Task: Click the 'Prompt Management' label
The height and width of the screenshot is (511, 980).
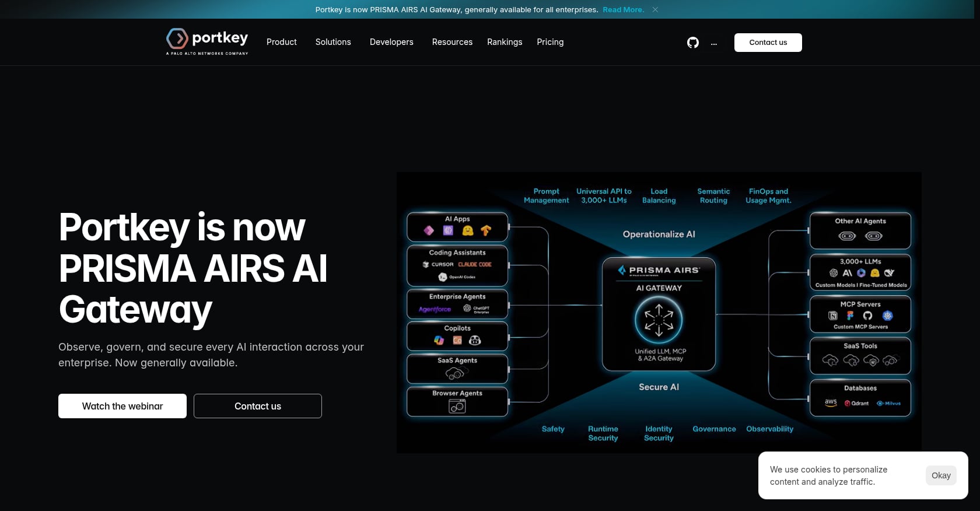Action: pos(546,195)
